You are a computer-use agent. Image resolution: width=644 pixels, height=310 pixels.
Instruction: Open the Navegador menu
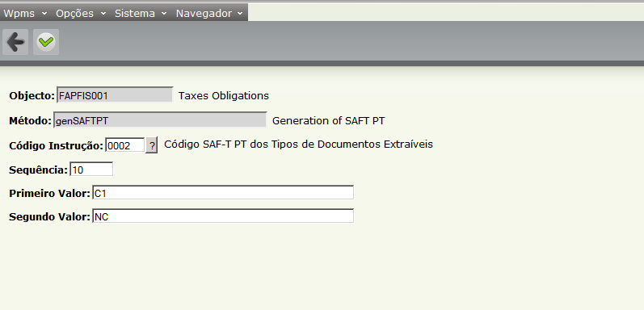[209, 13]
